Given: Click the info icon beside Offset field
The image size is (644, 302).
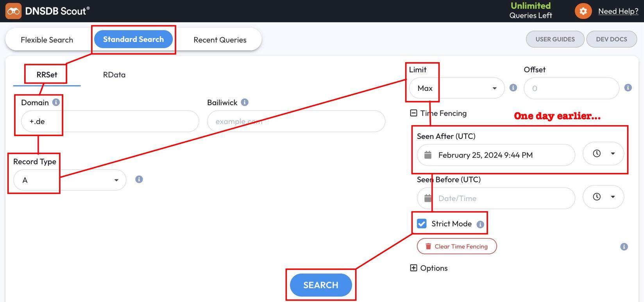Looking at the screenshot, I should point(628,88).
